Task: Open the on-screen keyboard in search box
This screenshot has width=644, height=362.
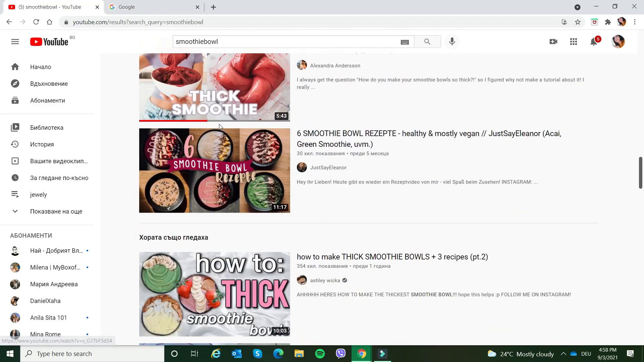Action: 405,42
